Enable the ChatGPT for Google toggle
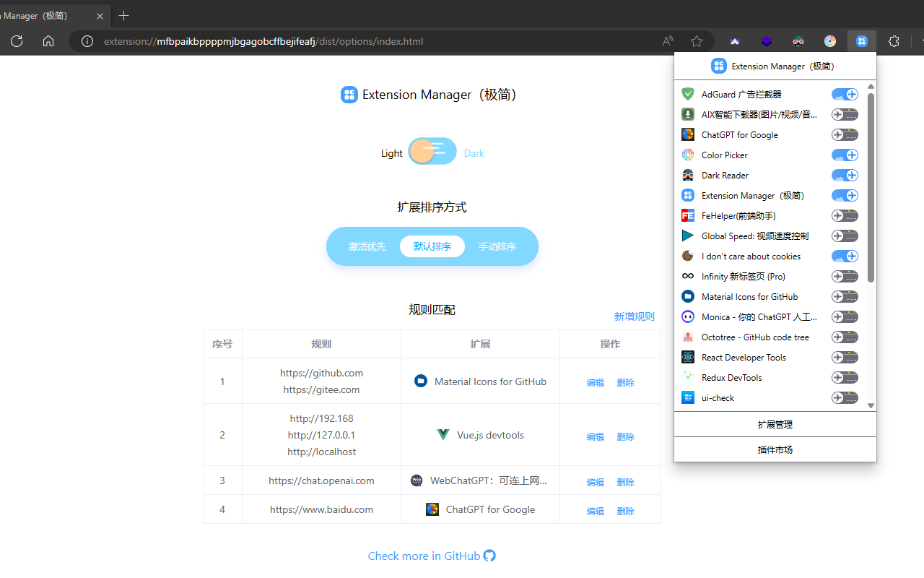Image resolution: width=924 pixels, height=578 pixels. tap(845, 134)
